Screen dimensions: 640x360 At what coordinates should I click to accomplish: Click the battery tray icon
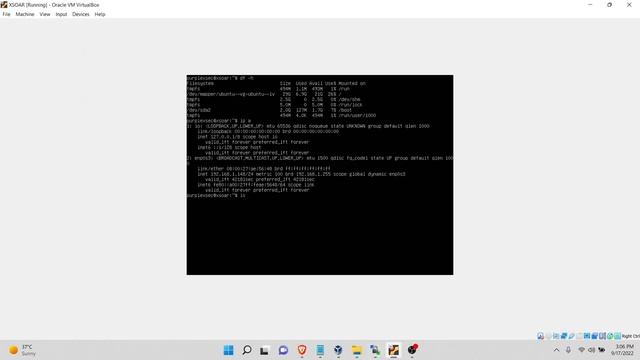point(601,350)
